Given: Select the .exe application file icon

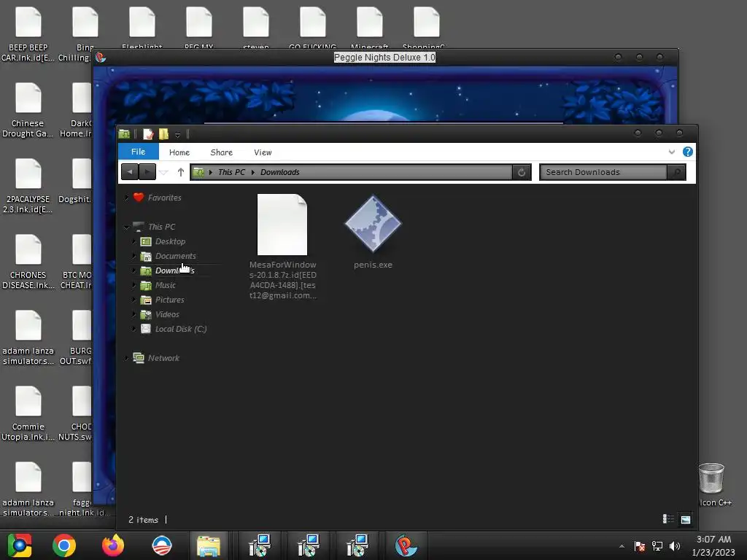Looking at the screenshot, I should click(373, 224).
